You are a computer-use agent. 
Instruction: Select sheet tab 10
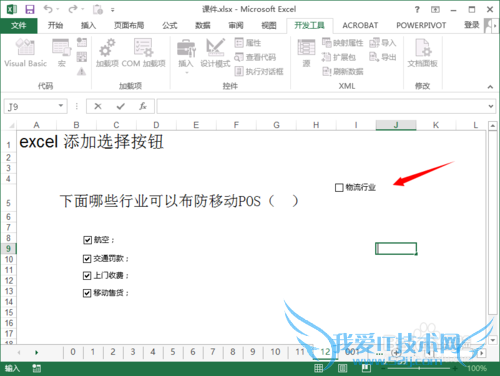[x=275, y=352]
